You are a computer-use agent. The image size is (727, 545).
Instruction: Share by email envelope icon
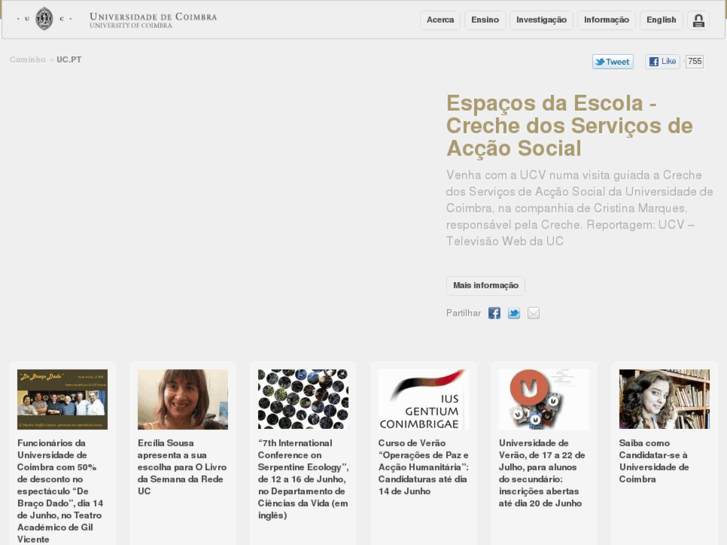tap(533, 313)
